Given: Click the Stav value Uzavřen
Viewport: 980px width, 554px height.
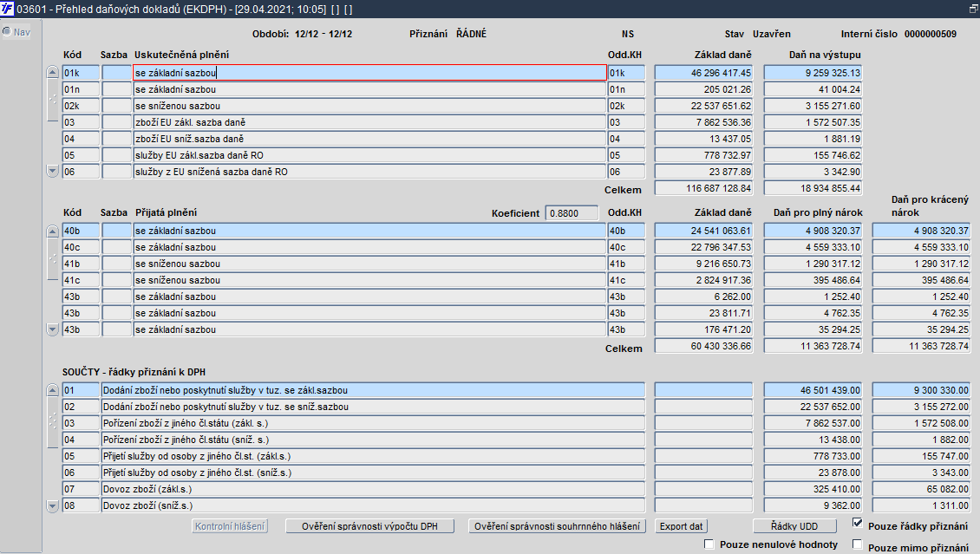Looking at the screenshot, I should (x=771, y=35).
